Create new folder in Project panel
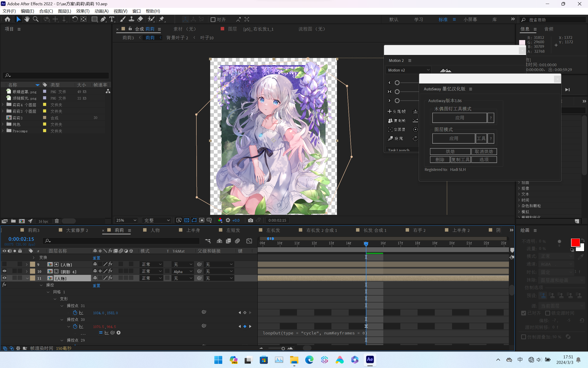This screenshot has width=588, height=368. [13, 221]
